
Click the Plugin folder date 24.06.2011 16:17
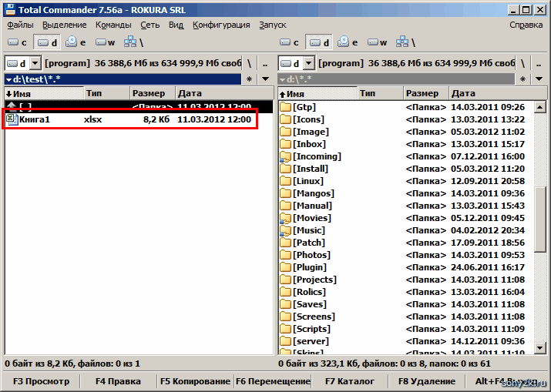[x=488, y=267]
